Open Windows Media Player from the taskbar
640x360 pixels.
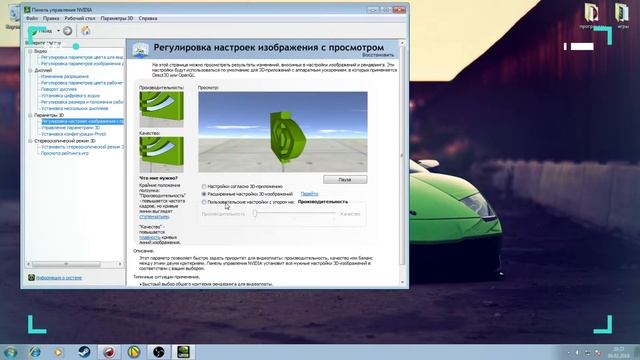tap(59, 351)
